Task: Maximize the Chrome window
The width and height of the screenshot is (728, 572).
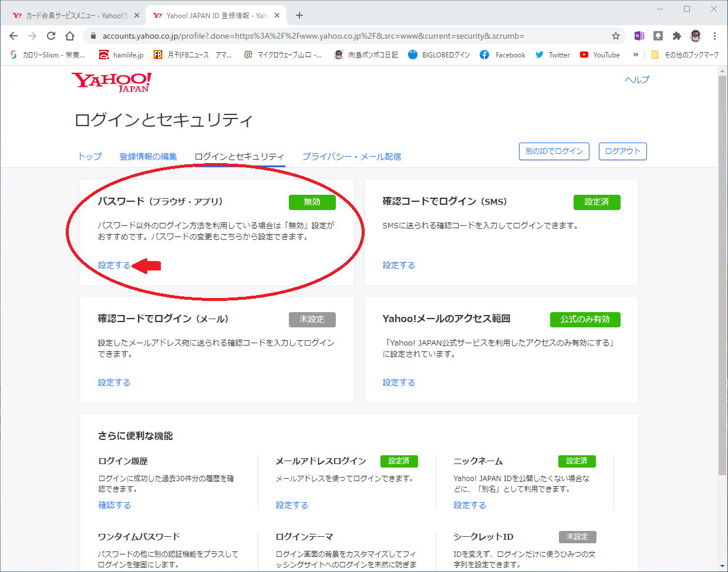Action: click(x=687, y=9)
